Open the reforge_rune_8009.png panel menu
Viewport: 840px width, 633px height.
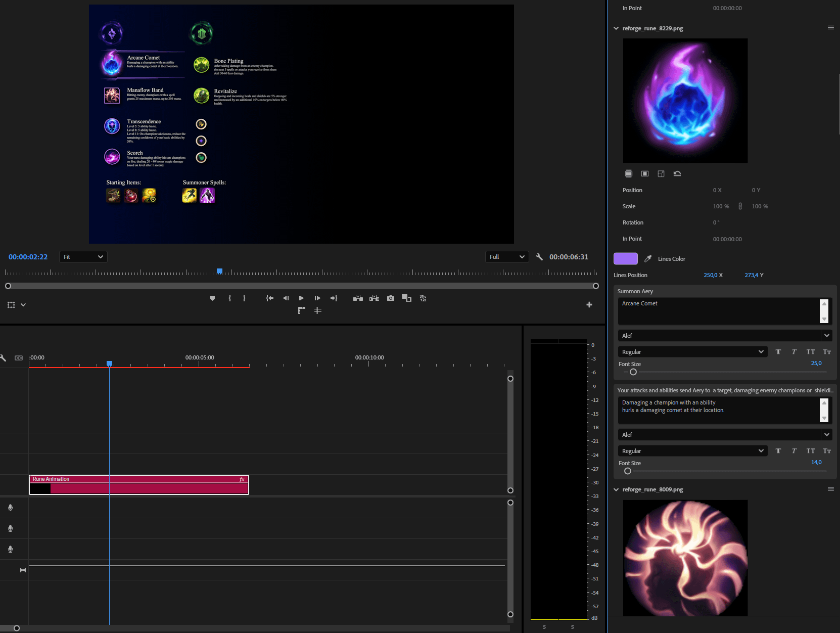(x=830, y=489)
